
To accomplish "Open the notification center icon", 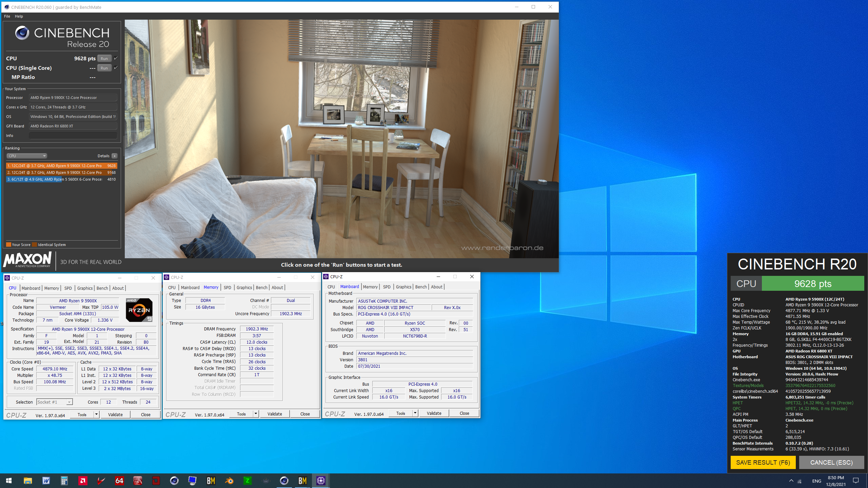I will pos(856,481).
